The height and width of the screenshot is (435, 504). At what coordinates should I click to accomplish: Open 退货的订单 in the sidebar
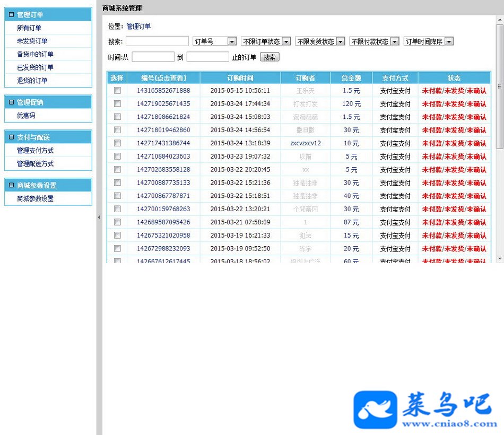[x=32, y=81]
